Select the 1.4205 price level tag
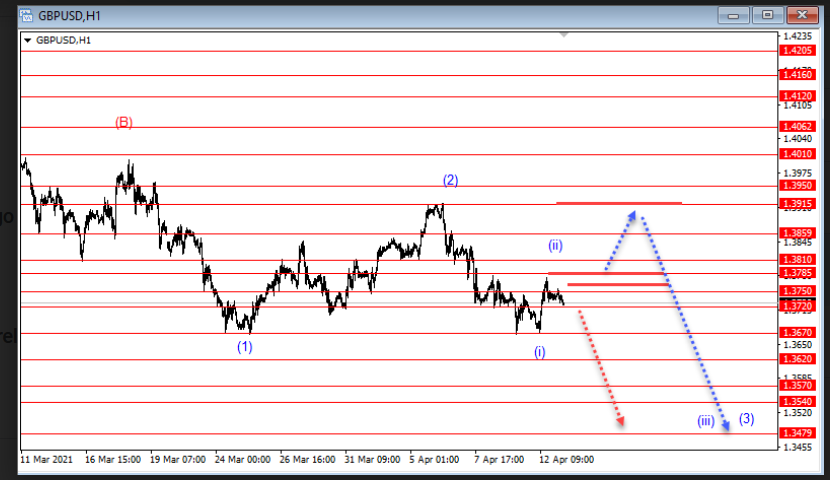Viewport: 830px width, 480px height. click(798, 50)
